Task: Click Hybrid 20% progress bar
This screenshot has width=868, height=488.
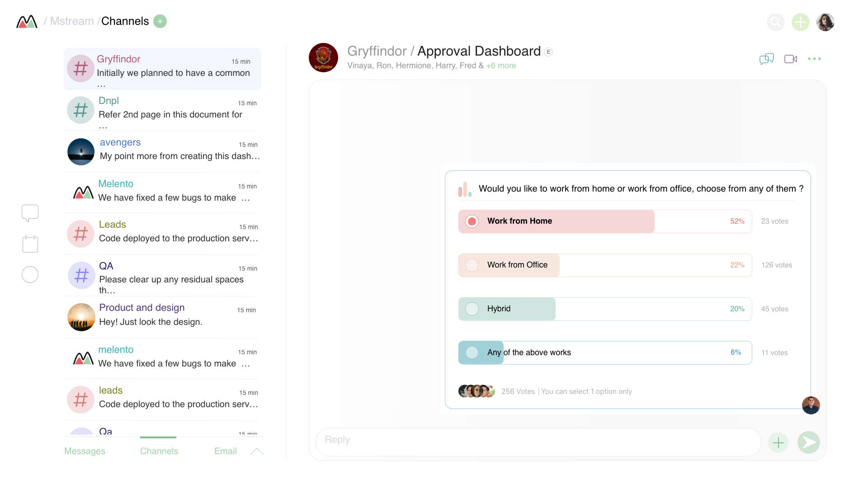Action: pyautogui.click(x=605, y=309)
